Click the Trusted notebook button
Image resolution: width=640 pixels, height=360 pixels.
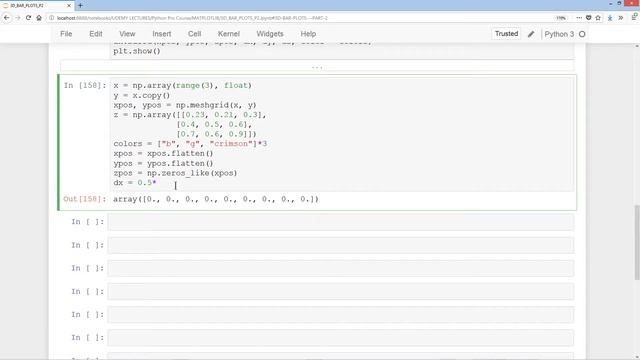click(506, 34)
